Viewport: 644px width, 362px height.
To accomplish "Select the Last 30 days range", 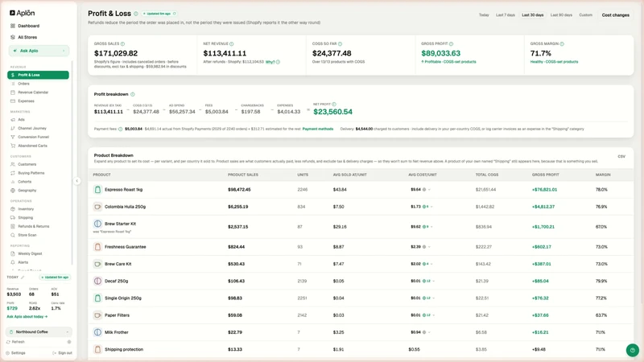I will click(x=533, y=15).
